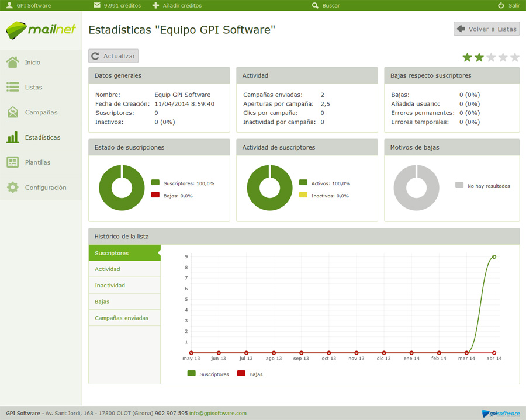Click the GPI Software account name in top bar
The image size is (526, 420).
click(34, 6)
